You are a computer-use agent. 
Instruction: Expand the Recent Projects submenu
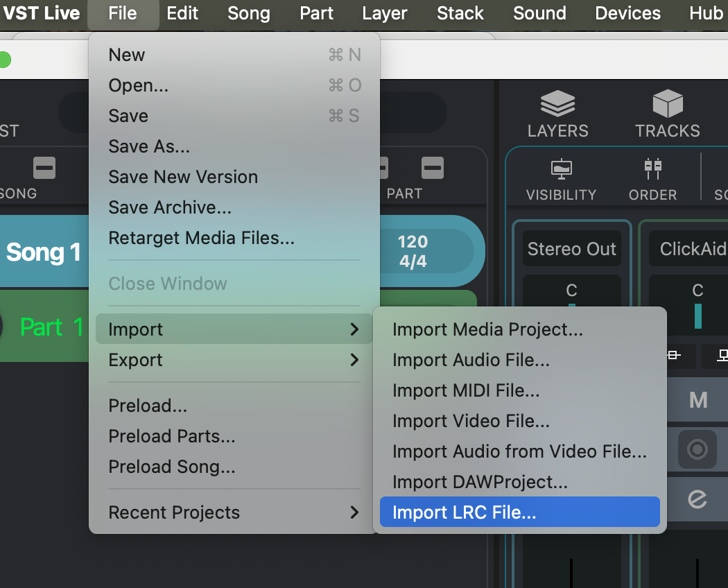tap(234, 512)
